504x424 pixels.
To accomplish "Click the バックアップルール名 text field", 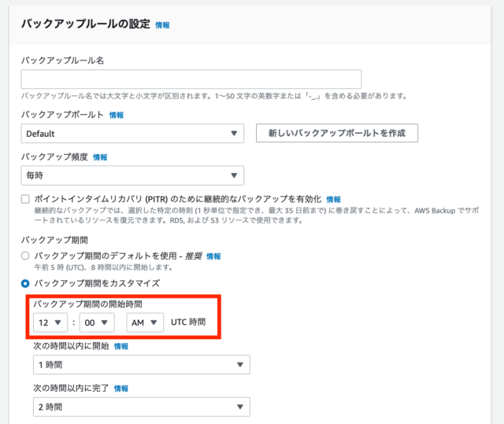I will point(191,79).
